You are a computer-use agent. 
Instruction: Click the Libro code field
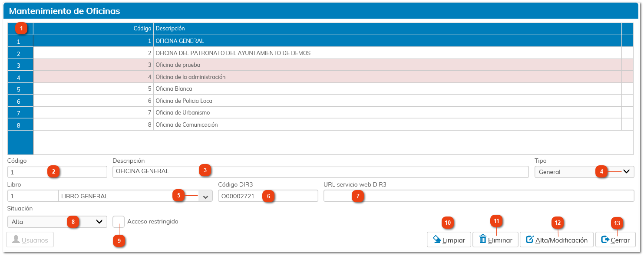click(33, 196)
